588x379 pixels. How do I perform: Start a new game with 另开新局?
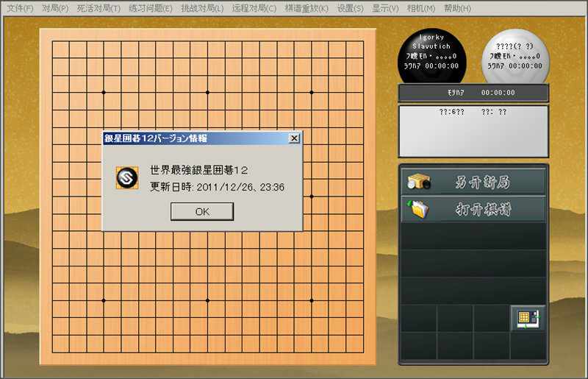click(x=473, y=183)
